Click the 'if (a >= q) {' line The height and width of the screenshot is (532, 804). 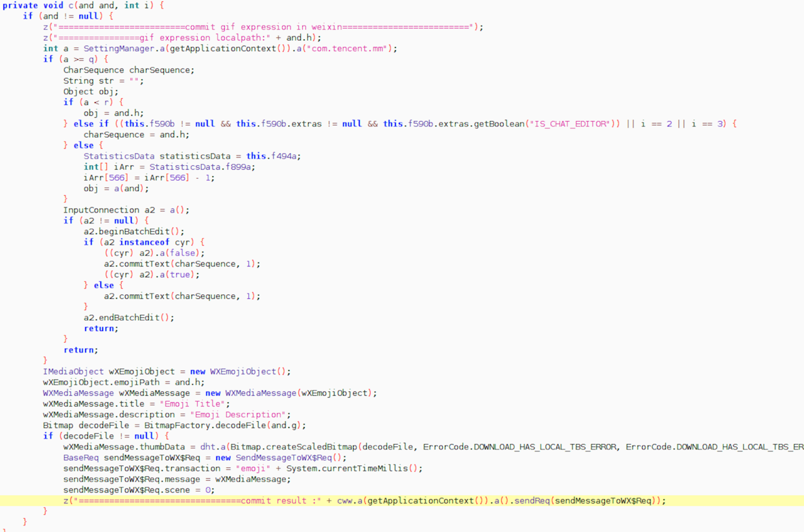pyautogui.click(x=76, y=59)
